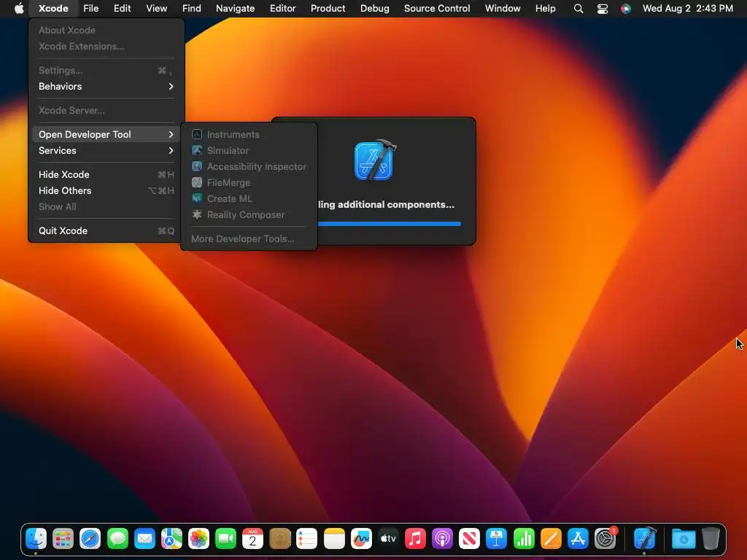
Task: Open the Navigate menu
Action: point(236,9)
